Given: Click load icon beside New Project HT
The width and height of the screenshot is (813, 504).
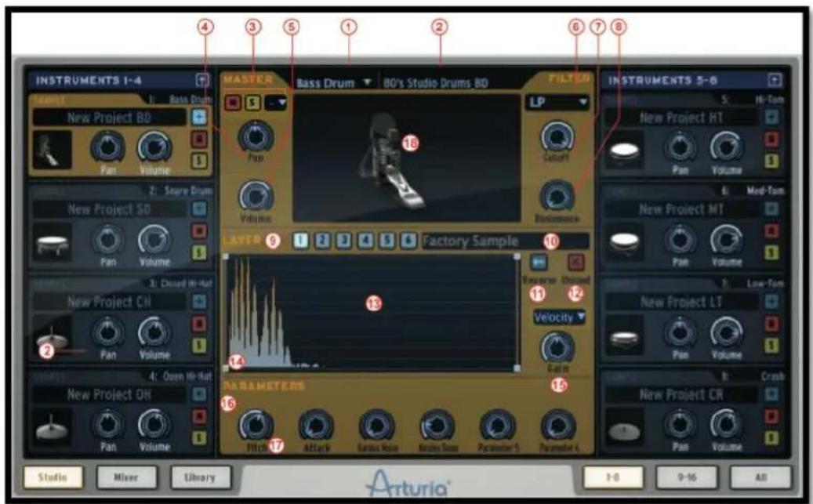Looking at the screenshot, I should [x=771, y=117].
